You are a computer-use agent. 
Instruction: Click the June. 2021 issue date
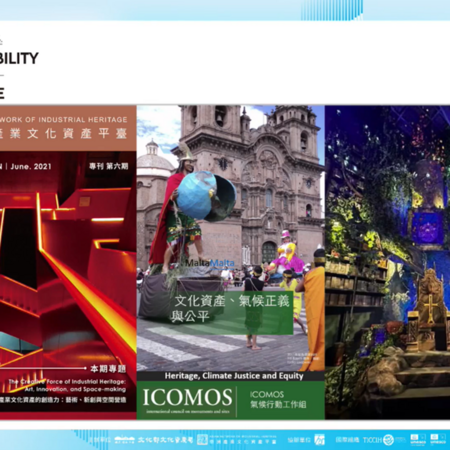[31, 166]
